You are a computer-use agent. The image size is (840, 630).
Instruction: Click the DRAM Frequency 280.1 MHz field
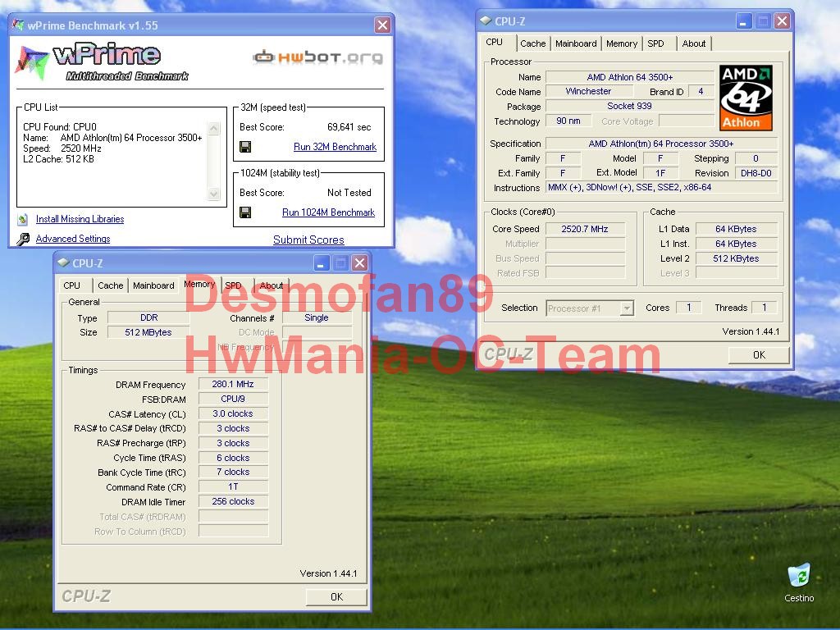pos(233,384)
